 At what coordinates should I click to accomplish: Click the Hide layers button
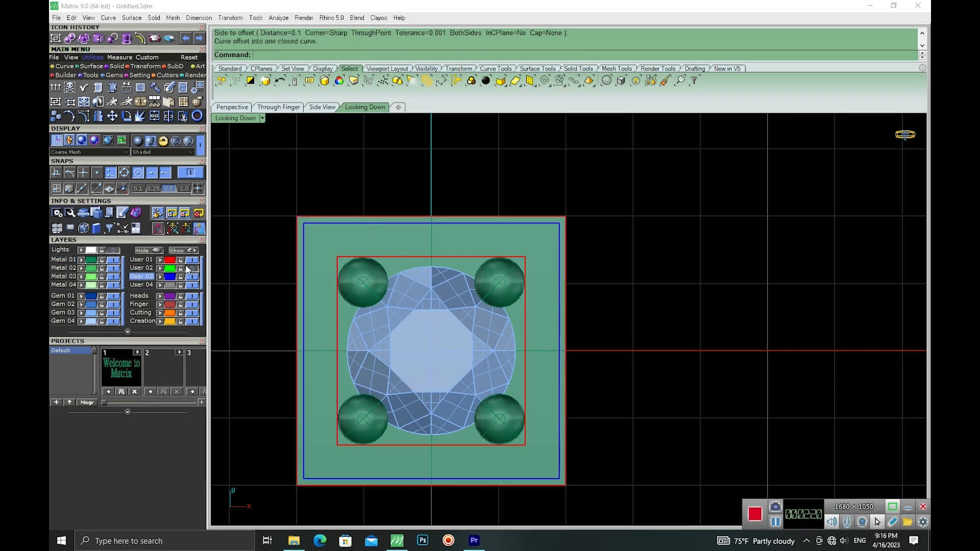click(149, 251)
